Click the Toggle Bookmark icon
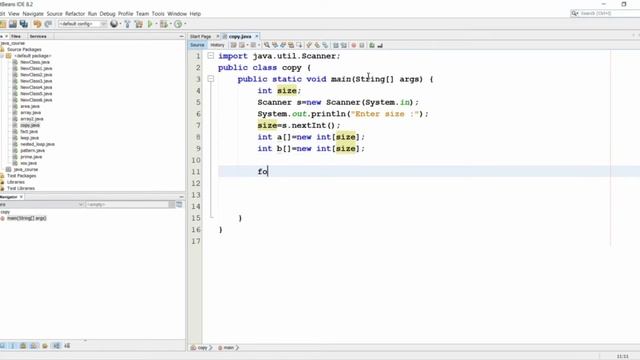The height and width of the screenshot is (360, 640). point(325,45)
